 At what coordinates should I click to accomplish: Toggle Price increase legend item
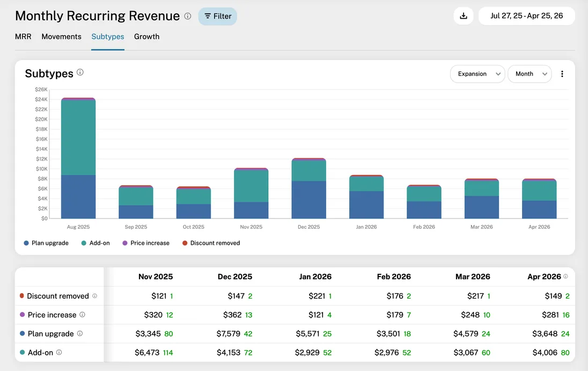tap(146, 243)
